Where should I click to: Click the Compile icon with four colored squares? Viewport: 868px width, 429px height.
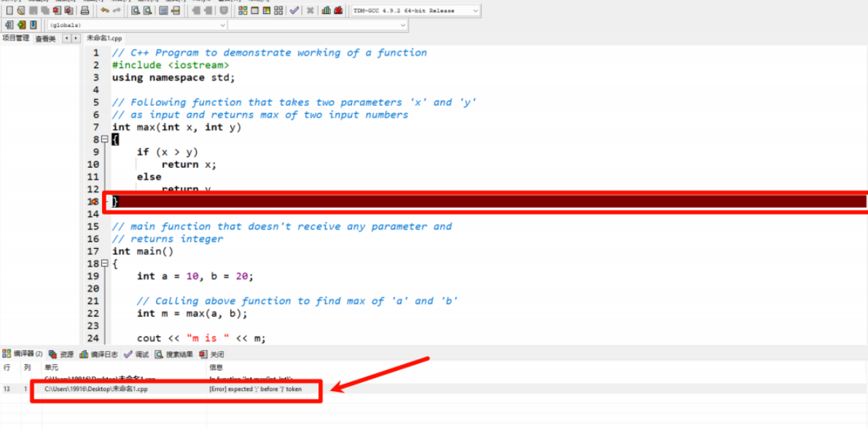(243, 11)
